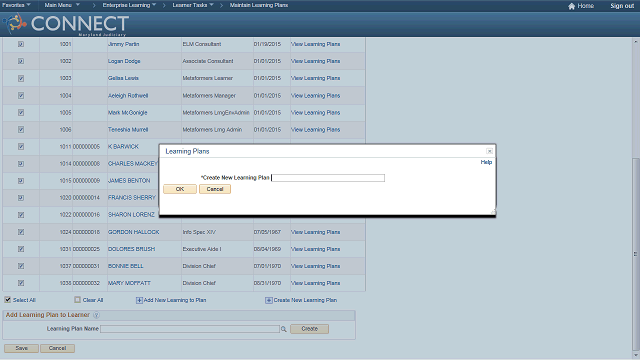This screenshot has width=640, height=360.
Task: Click the lookup magnifier for Learning Plan Name
Action: [x=284, y=329]
